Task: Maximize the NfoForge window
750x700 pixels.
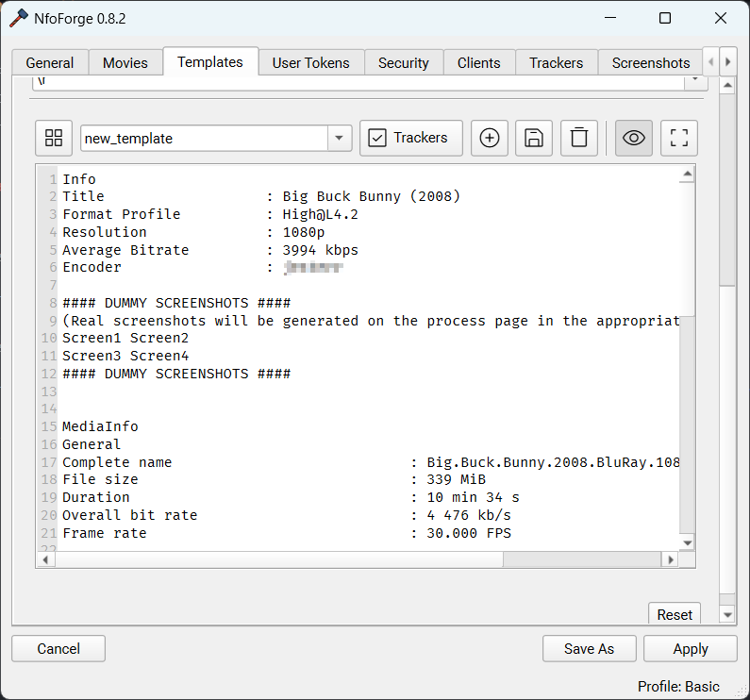Action: click(x=665, y=18)
